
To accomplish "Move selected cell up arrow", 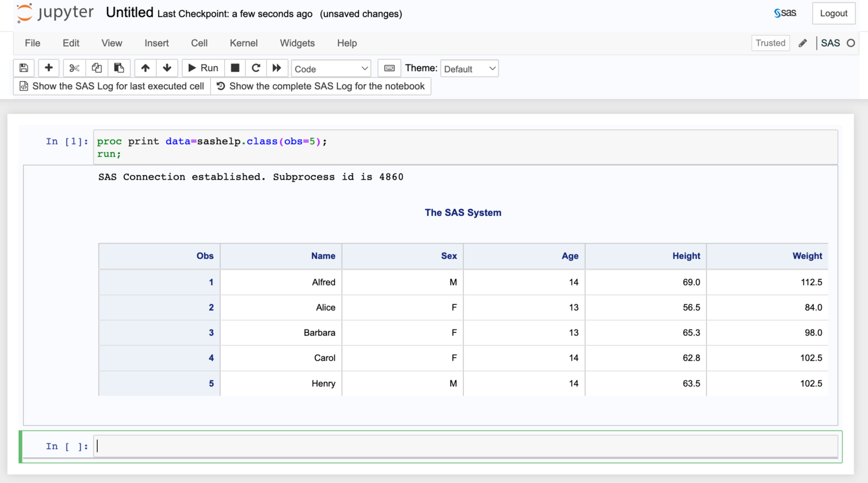I will click(145, 68).
